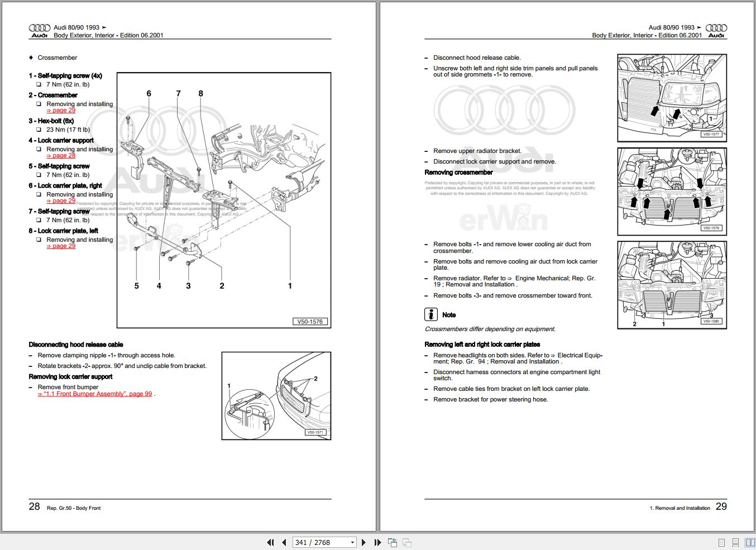Click item '3 - Hex-bolt (6x)'
The image size is (756, 550).
[x=51, y=121]
